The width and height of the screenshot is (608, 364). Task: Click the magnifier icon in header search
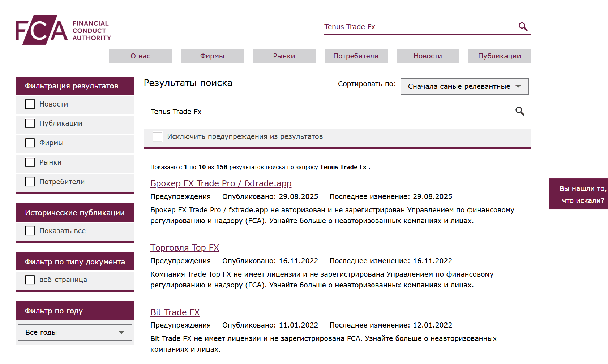[x=523, y=27]
